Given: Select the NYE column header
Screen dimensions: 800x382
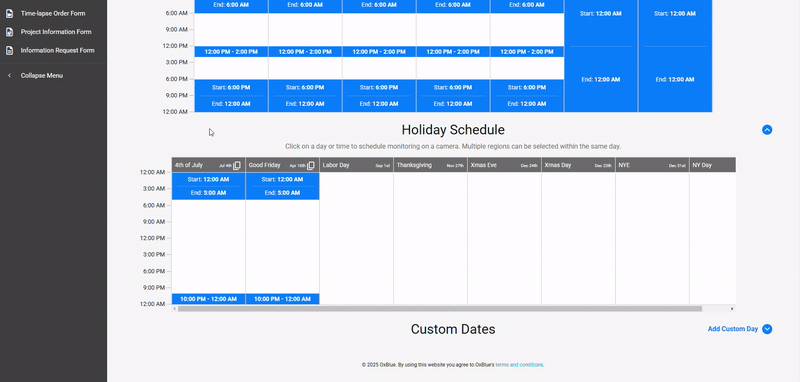Looking at the screenshot, I should (652, 165).
